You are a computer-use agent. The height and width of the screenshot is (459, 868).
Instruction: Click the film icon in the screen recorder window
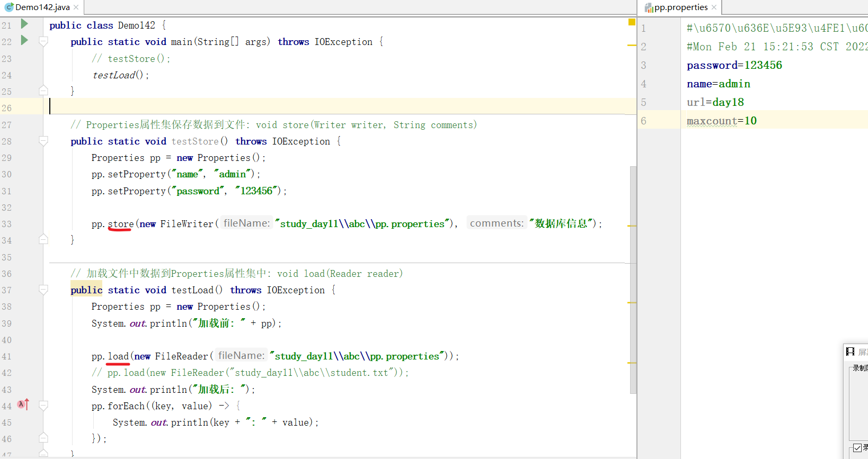pos(851,352)
